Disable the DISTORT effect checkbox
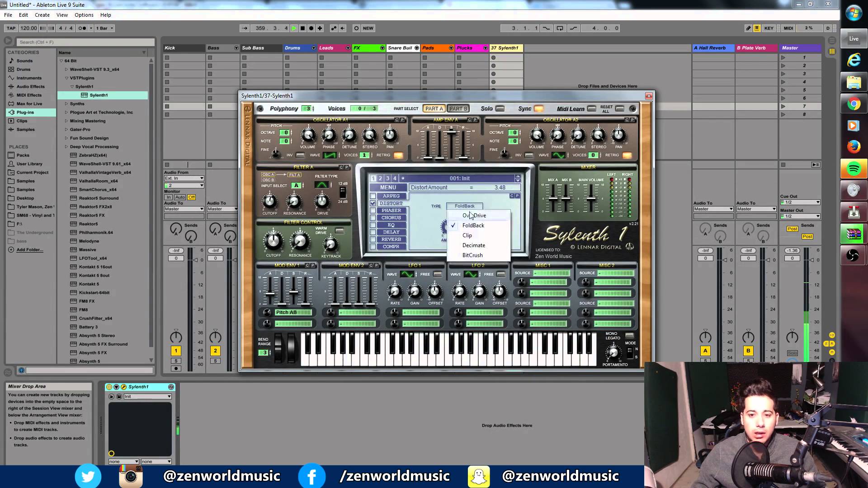Viewport: 868px width, 488px height. [373, 203]
